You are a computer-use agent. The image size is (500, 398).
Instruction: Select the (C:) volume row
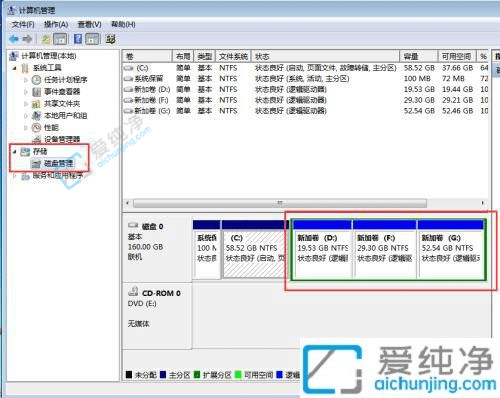pos(306,68)
